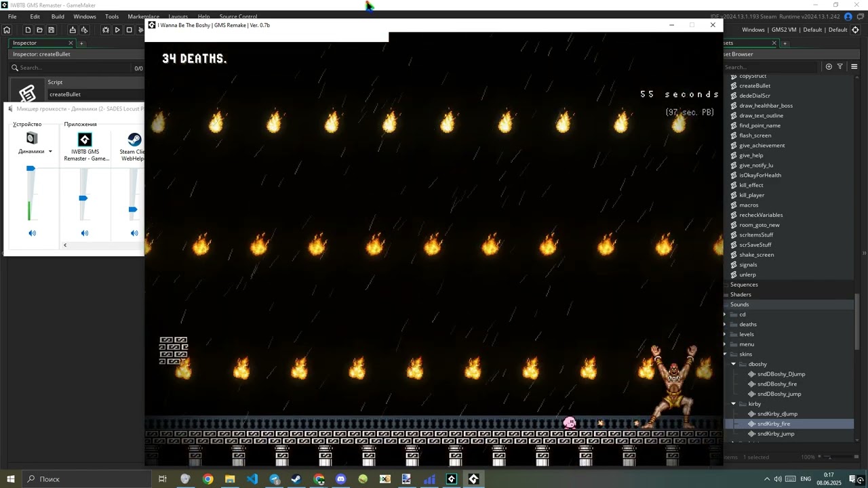Image resolution: width=868 pixels, height=488 pixels.
Task: Click the speaker device icon in mixer
Action: (32, 139)
